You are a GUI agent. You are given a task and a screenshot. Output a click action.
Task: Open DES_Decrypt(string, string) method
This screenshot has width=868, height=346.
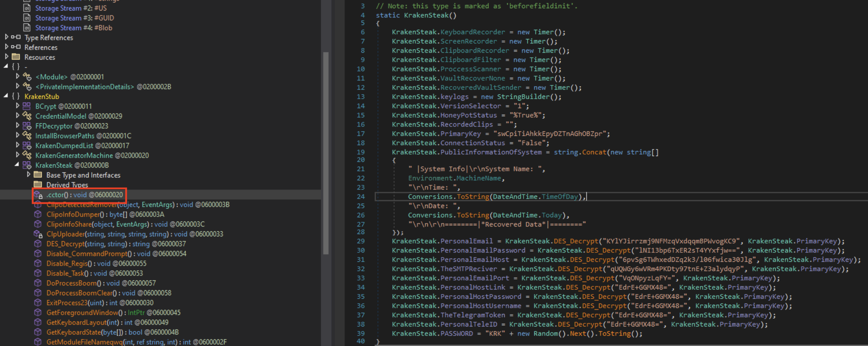(116, 244)
